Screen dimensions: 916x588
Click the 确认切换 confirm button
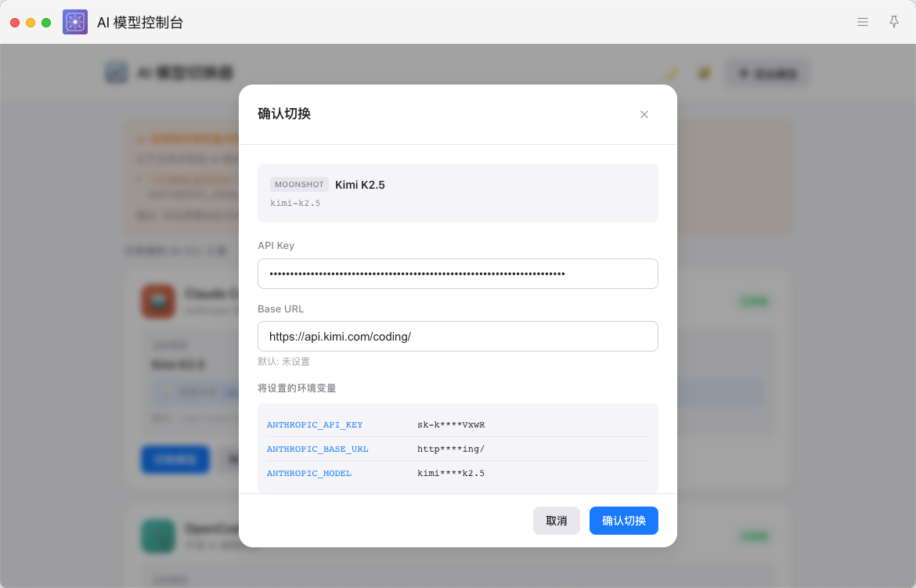pos(623,521)
